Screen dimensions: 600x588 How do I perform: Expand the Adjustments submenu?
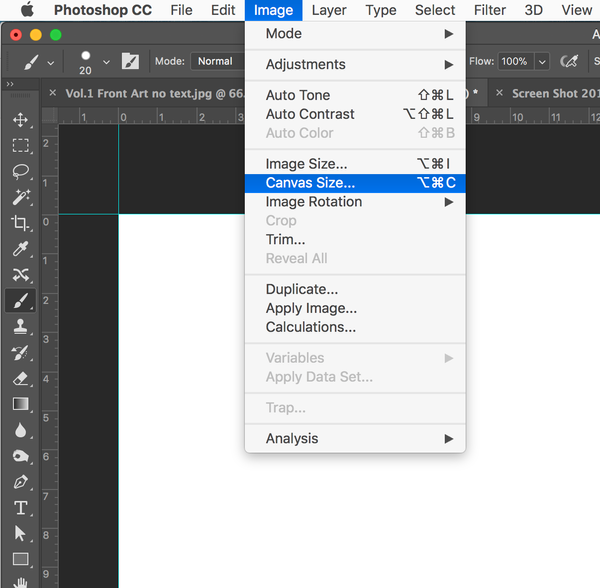point(355,64)
